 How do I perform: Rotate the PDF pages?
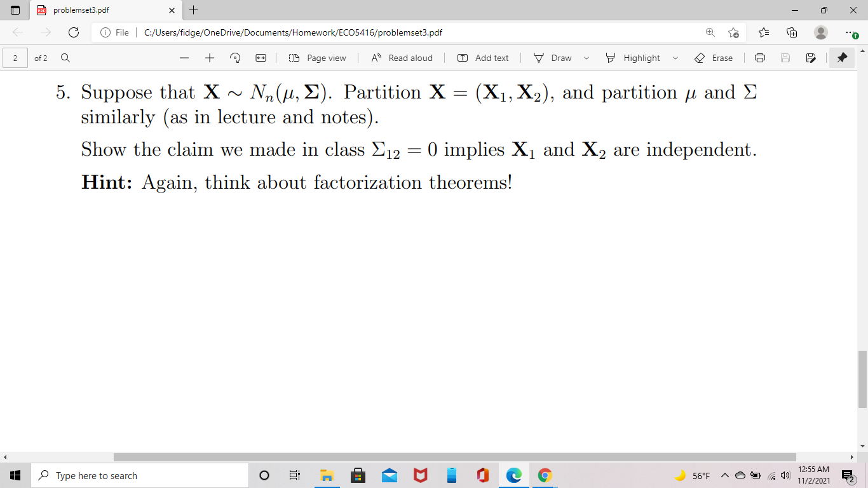(235, 58)
